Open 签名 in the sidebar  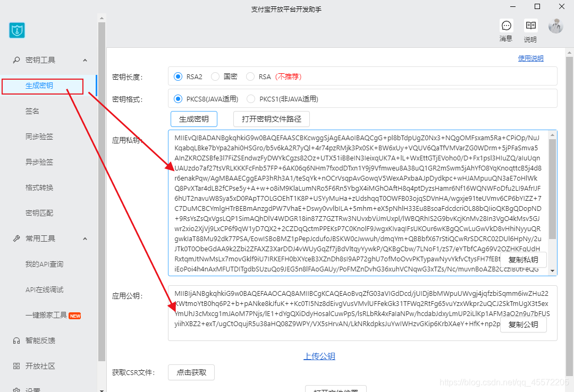32,111
